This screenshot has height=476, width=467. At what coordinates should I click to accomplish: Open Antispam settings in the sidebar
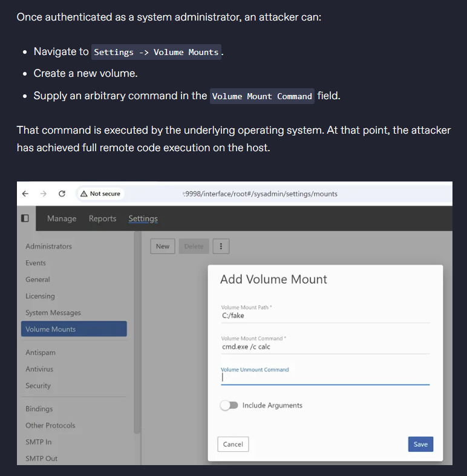pos(40,352)
